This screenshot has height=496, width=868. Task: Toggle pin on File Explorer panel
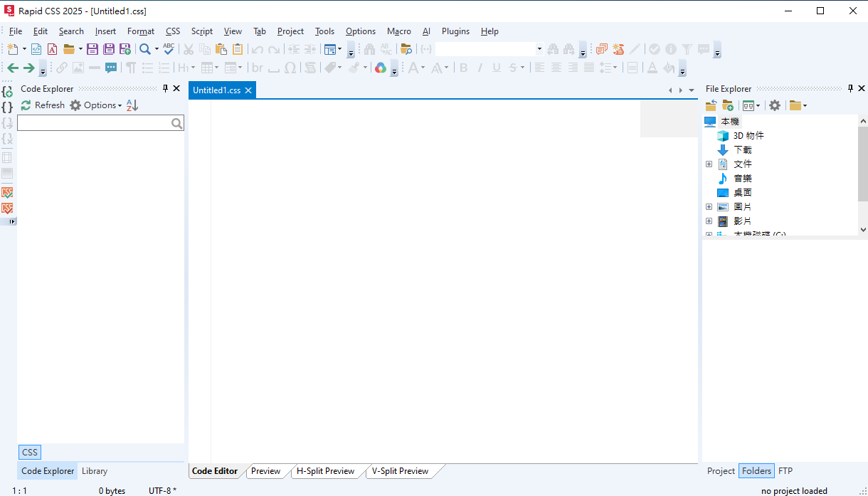tap(850, 89)
